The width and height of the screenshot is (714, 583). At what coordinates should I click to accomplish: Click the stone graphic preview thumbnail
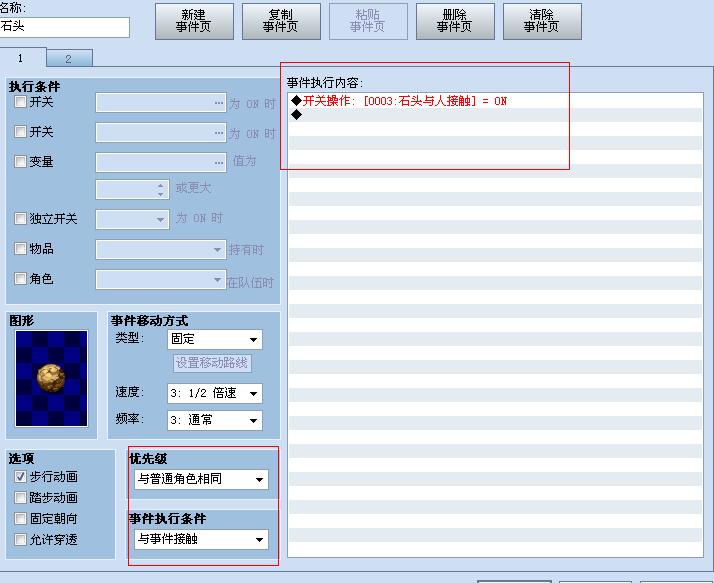point(51,378)
